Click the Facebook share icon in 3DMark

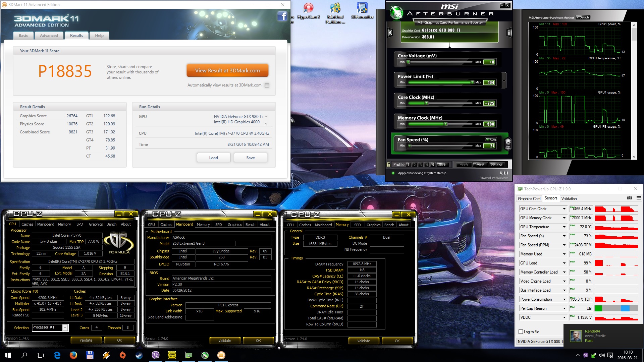[282, 16]
